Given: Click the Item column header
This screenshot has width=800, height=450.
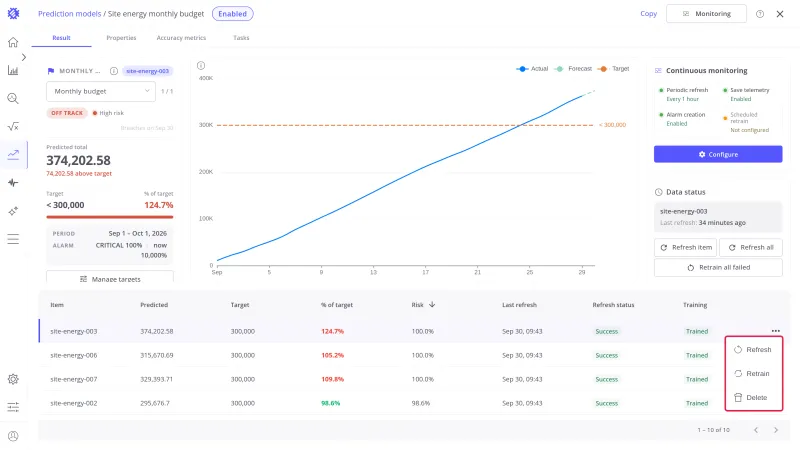Looking at the screenshot, I should pyautogui.click(x=57, y=305).
